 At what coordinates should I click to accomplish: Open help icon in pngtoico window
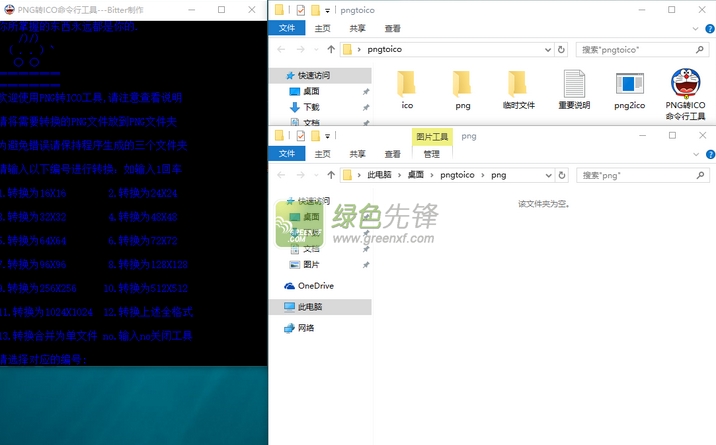(710, 29)
